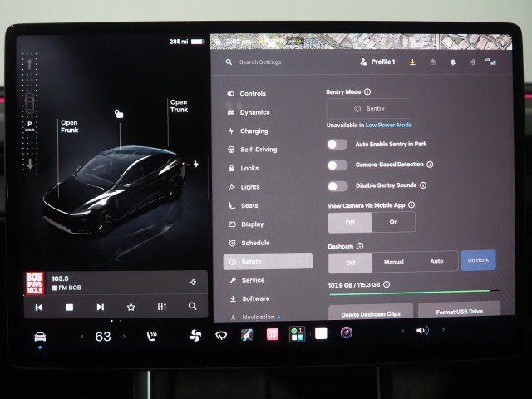Show info for USB storage usage
This screenshot has width=532, height=399.
coord(387,284)
